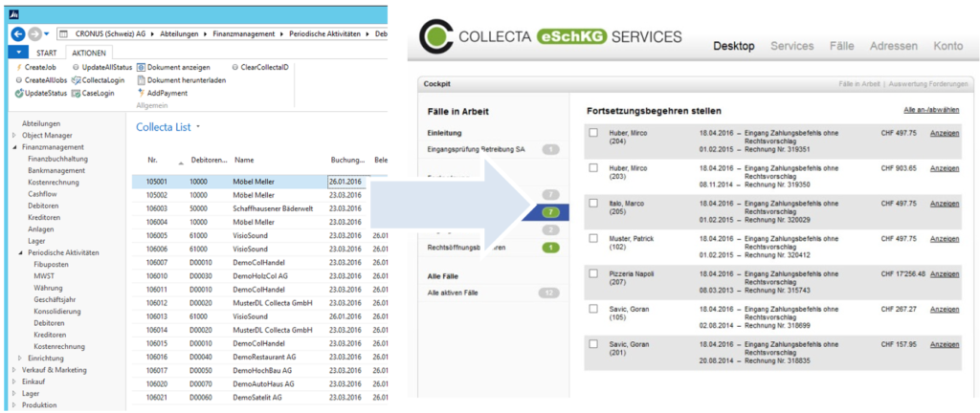Screen dimensions: 980x413
Task: Click the Name column header
Action: [244, 161]
